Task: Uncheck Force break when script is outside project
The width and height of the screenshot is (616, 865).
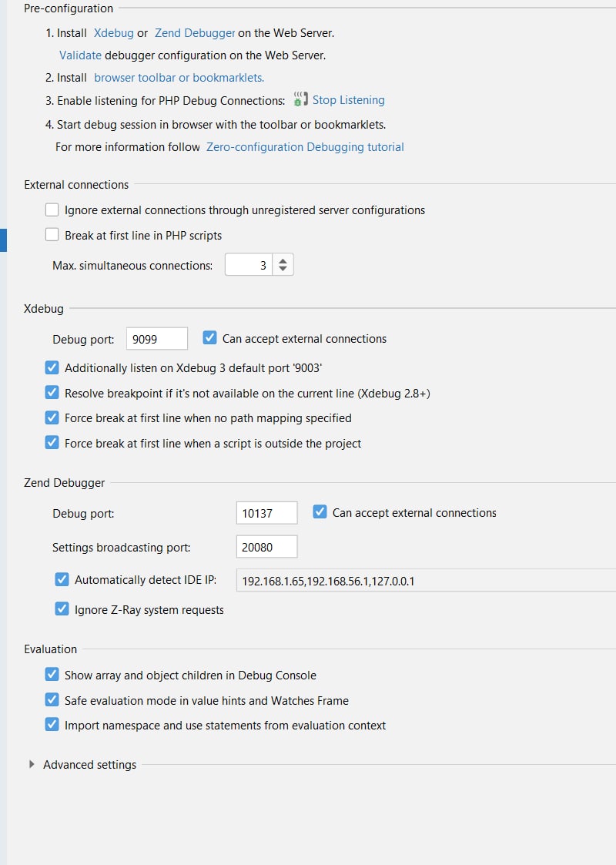Action: 52,443
